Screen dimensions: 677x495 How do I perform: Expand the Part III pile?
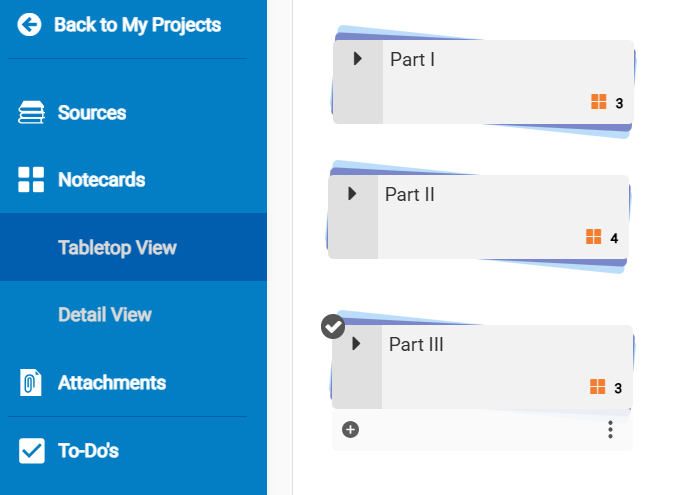(x=356, y=343)
